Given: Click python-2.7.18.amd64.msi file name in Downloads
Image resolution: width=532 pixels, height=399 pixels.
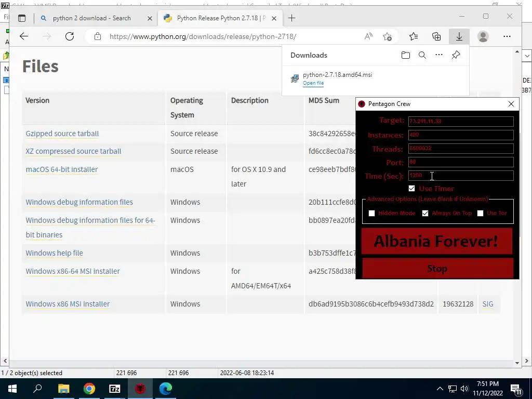Looking at the screenshot, I should coord(337,75).
